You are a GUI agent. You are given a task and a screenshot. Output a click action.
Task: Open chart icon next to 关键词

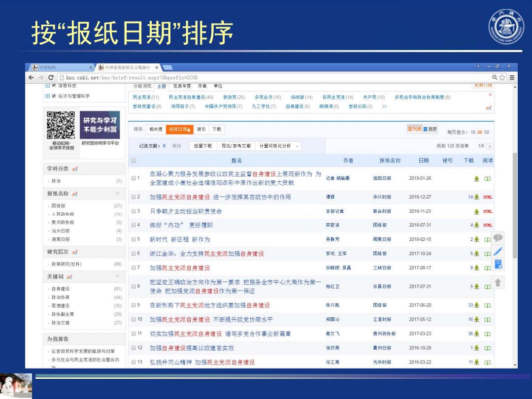click(x=69, y=277)
